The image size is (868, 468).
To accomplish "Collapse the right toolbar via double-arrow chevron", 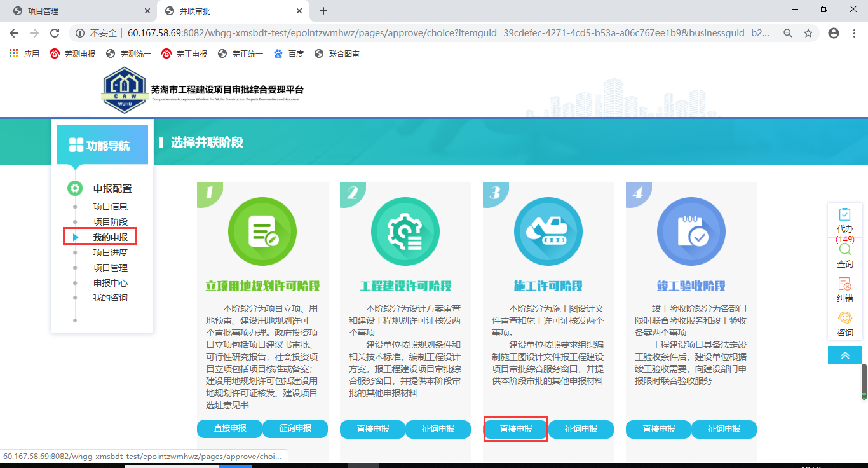I will pyautogui.click(x=844, y=355).
